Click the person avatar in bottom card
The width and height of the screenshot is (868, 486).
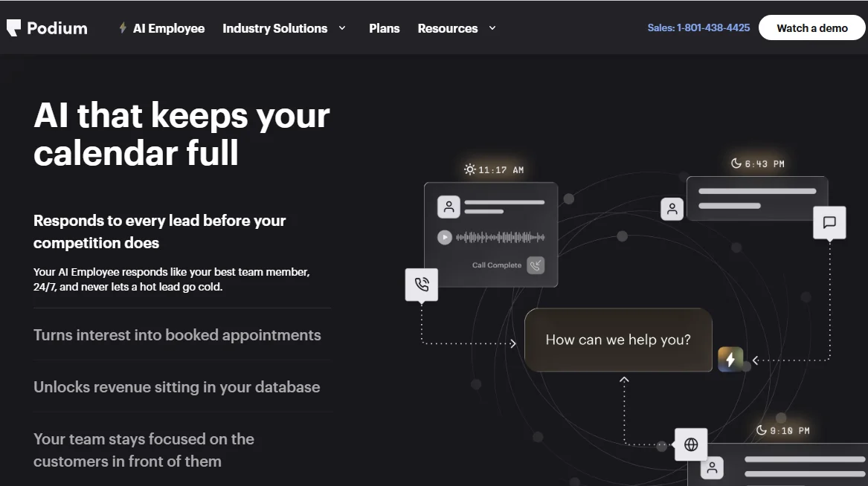[x=713, y=467]
